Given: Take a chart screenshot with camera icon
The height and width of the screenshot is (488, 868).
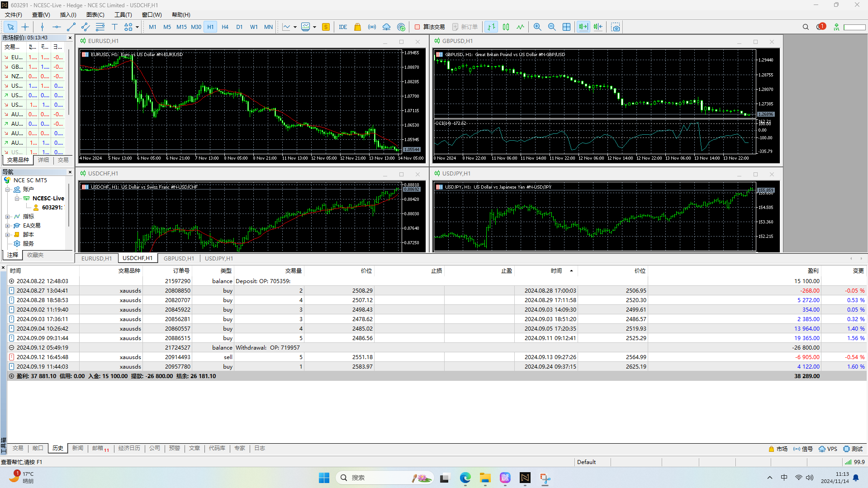Looking at the screenshot, I should pyautogui.click(x=615, y=27).
